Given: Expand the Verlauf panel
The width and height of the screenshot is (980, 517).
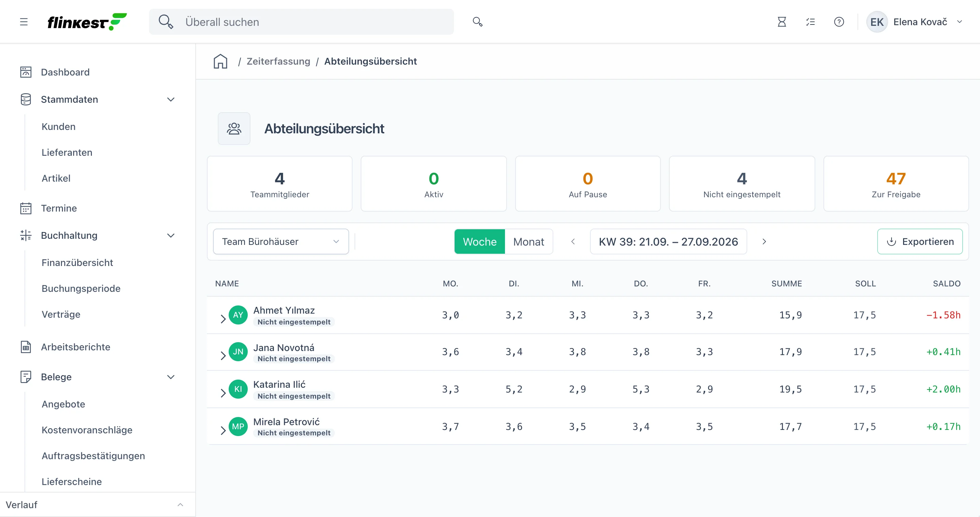Looking at the screenshot, I should [x=180, y=505].
